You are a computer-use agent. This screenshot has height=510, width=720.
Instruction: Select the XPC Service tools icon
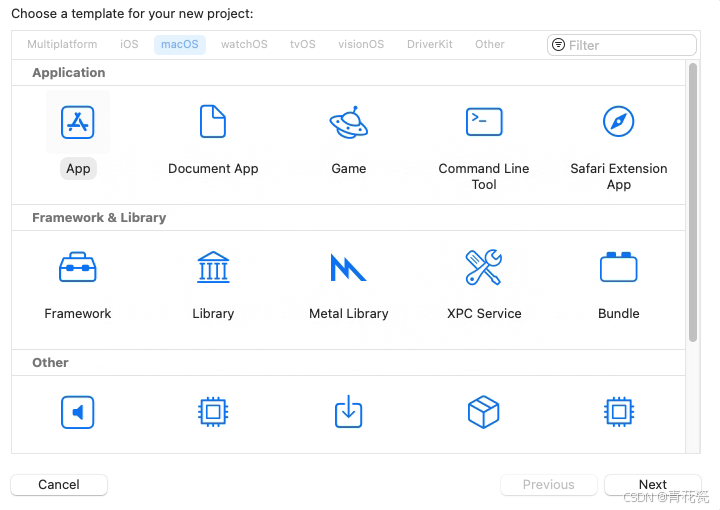pos(484,267)
